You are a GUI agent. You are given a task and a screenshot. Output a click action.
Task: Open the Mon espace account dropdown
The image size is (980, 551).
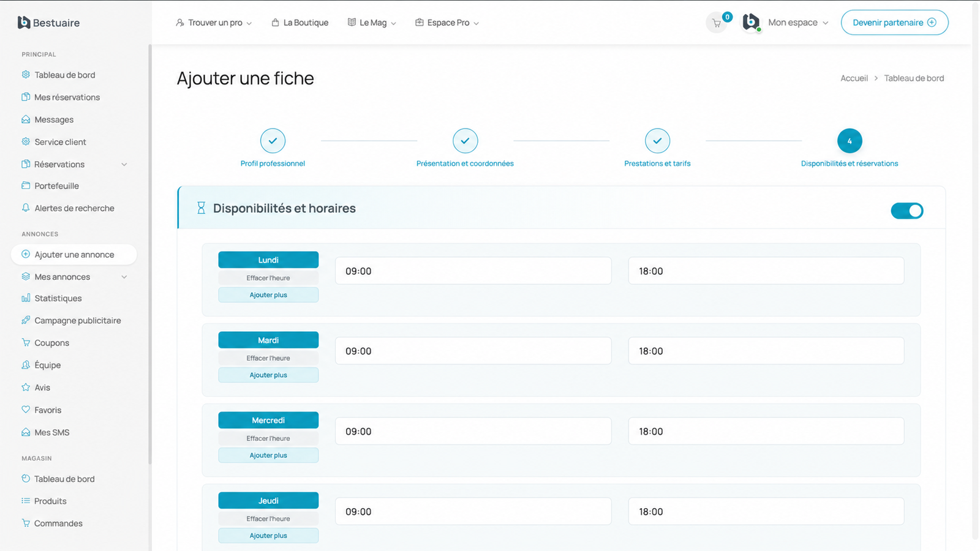click(798, 23)
